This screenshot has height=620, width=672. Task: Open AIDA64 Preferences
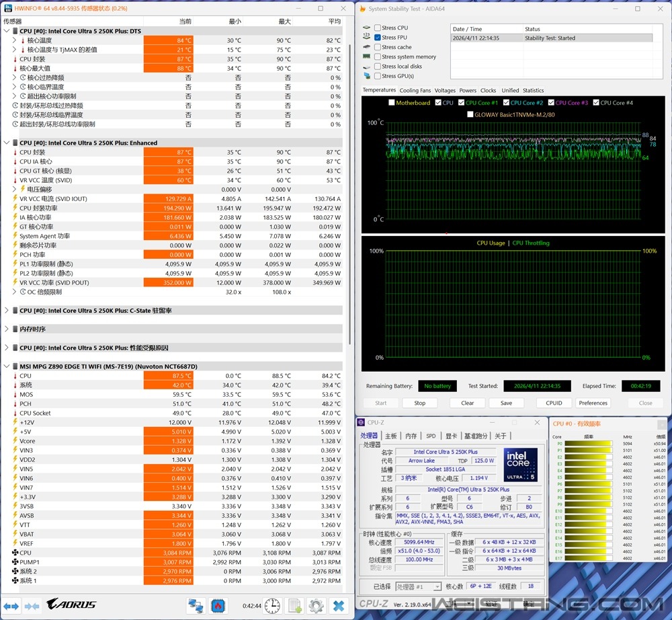[593, 402]
